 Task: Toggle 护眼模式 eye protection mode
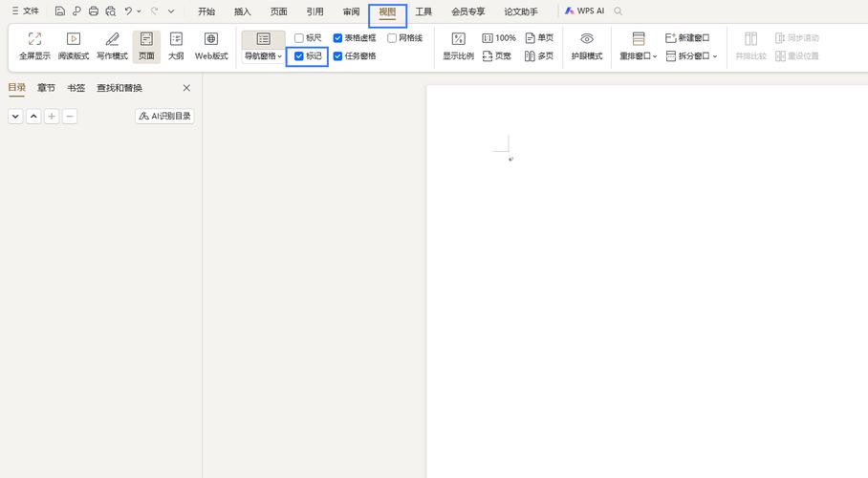pos(587,47)
